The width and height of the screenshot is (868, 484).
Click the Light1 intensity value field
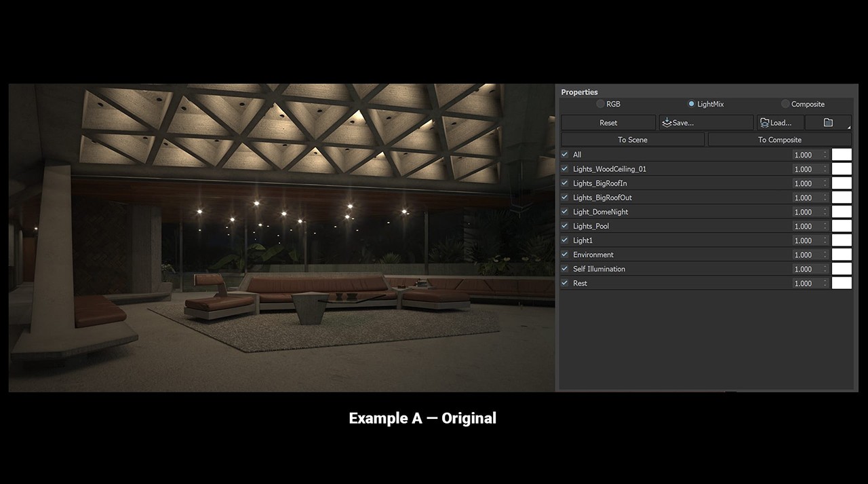point(806,240)
